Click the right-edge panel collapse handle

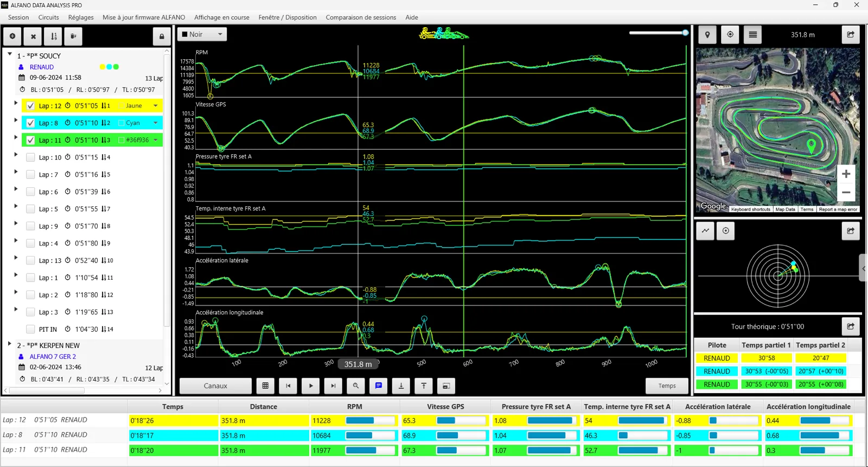pyautogui.click(x=864, y=268)
